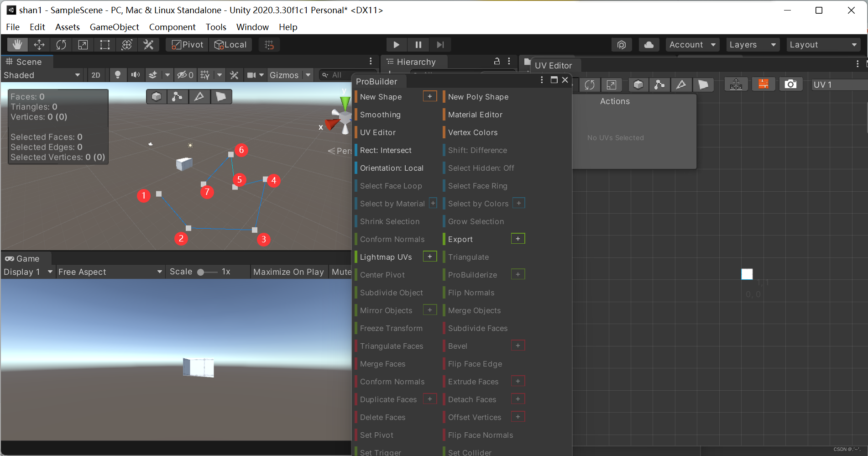
Task: Expand the Gizmos dropdown arrow
Action: 308,75
